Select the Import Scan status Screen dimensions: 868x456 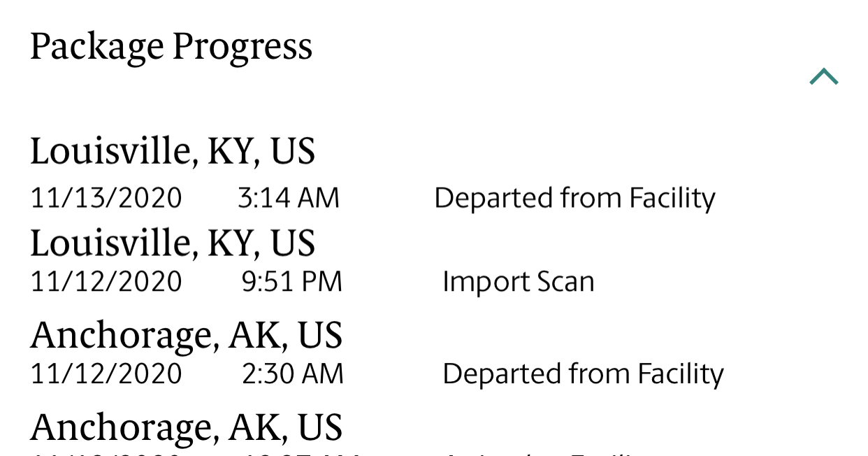pyautogui.click(x=518, y=281)
